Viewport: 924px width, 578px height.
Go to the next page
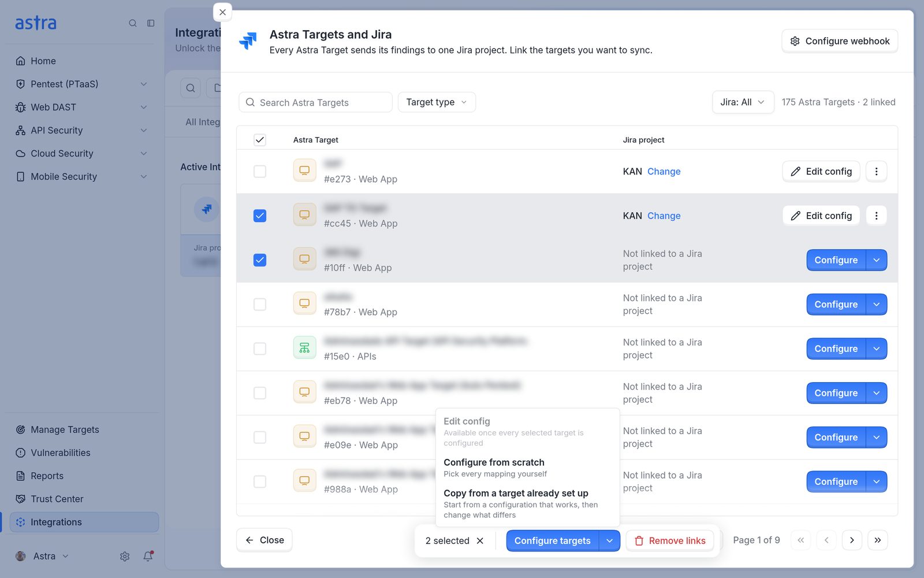[x=852, y=540]
